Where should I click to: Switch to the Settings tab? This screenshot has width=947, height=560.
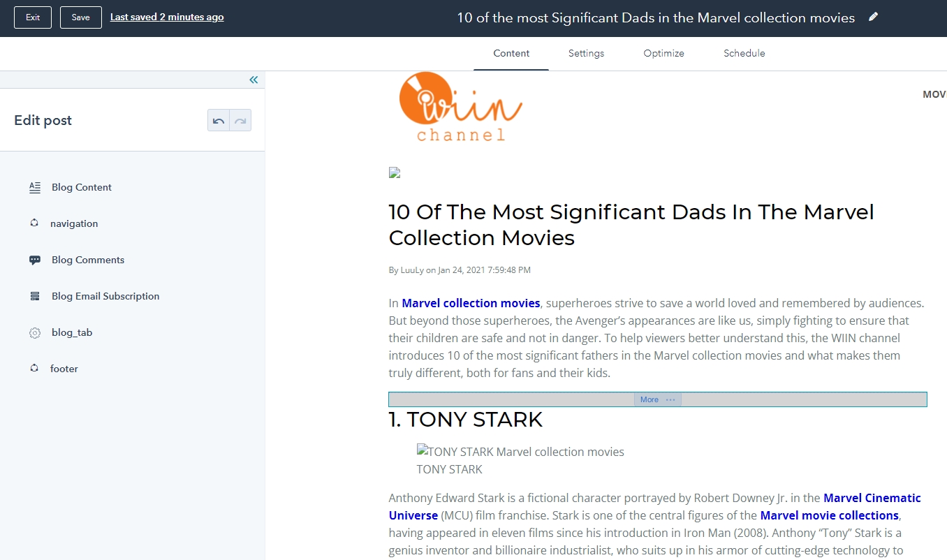coord(586,53)
